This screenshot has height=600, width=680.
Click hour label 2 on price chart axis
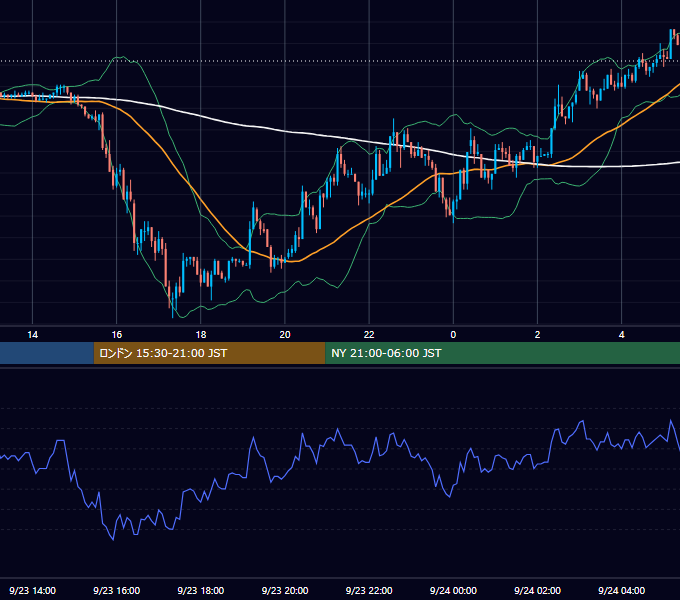point(537,335)
